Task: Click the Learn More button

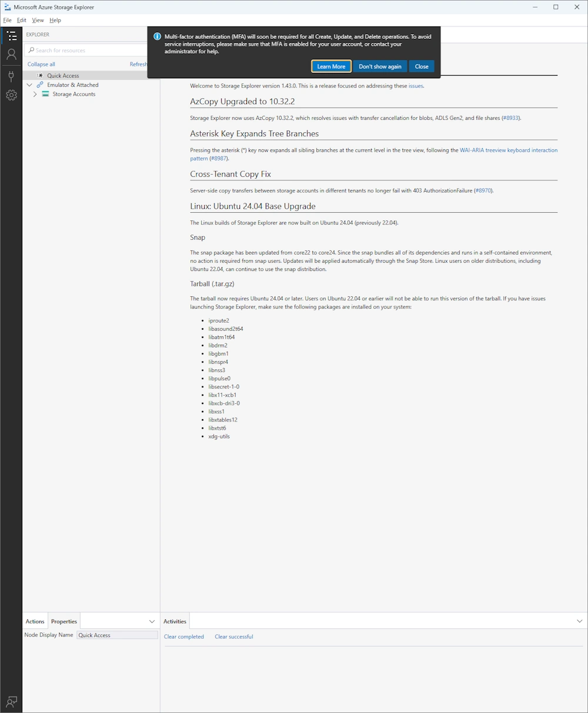Action: [x=331, y=66]
